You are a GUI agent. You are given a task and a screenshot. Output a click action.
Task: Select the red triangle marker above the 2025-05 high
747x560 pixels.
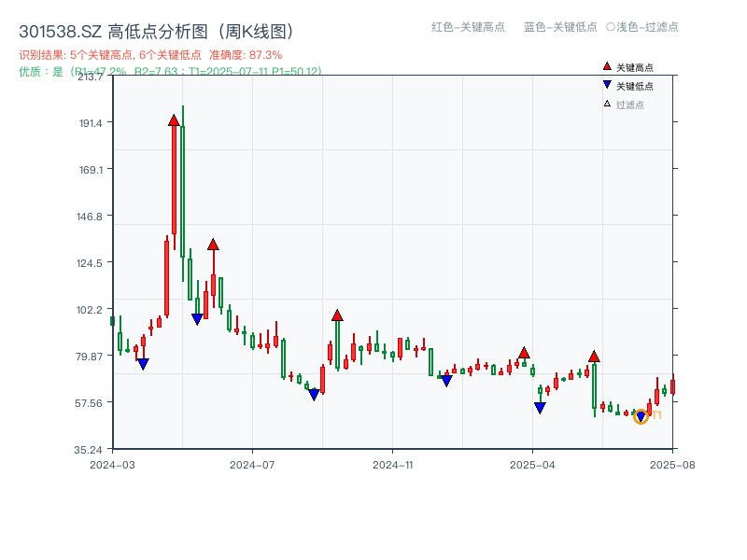click(595, 356)
